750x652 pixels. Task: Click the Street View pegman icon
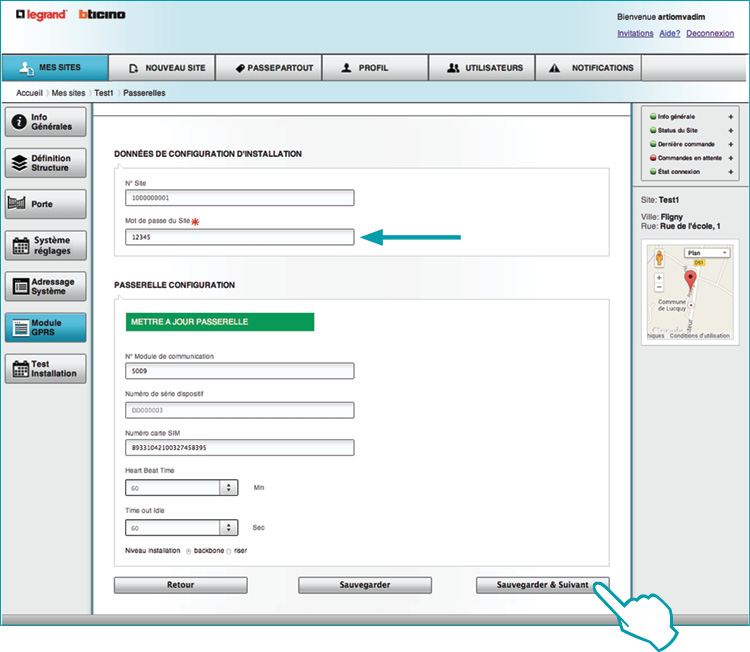click(x=659, y=257)
